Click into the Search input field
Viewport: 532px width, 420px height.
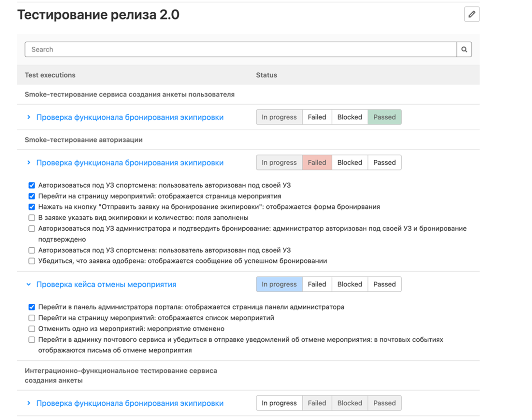pos(240,50)
